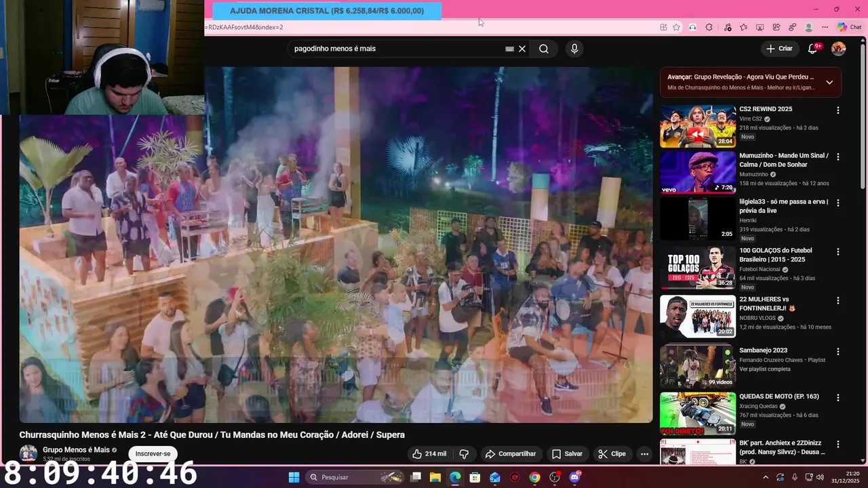
Task: Open QUEDAS DE MOTO (EP. 163) title
Action: (779, 396)
